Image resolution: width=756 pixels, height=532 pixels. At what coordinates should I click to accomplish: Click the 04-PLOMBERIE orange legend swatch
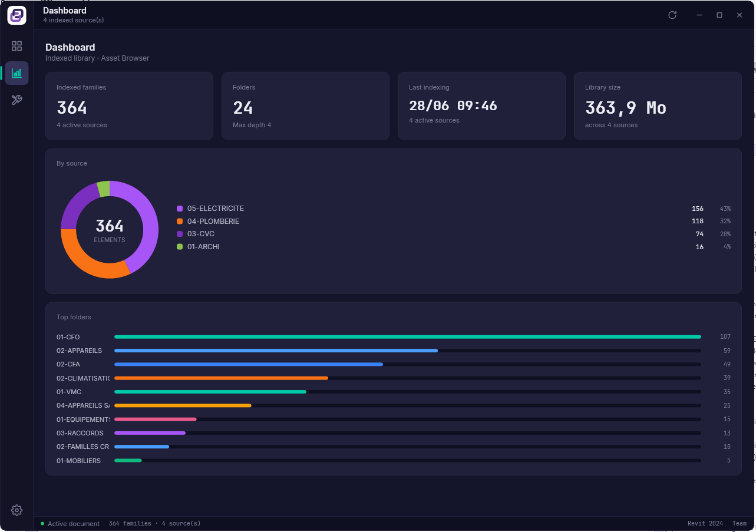pyautogui.click(x=180, y=222)
